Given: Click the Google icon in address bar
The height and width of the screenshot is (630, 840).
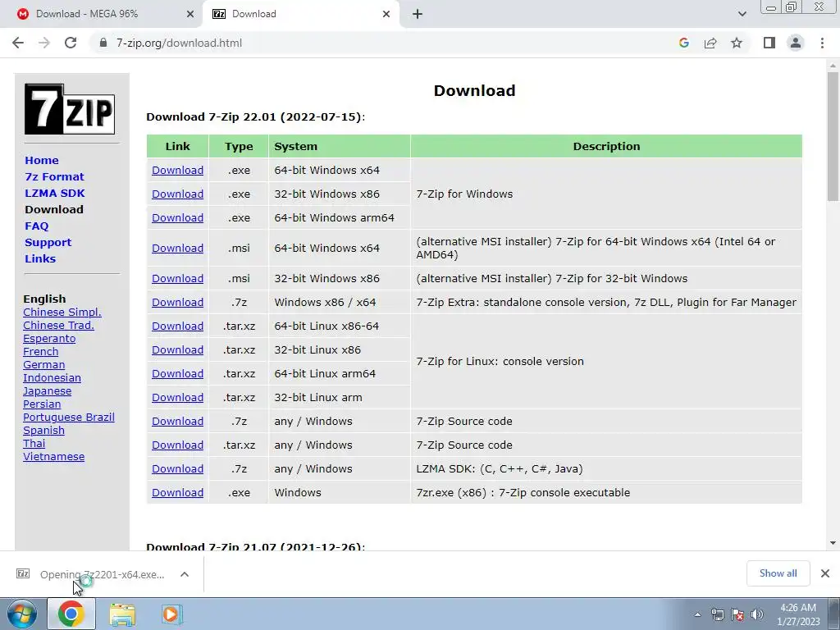Looking at the screenshot, I should click(x=683, y=43).
